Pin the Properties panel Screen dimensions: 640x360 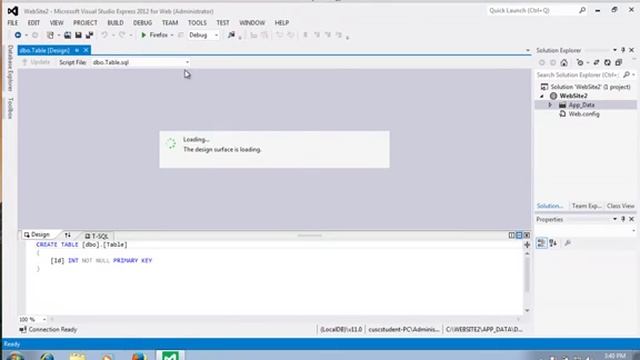tap(623, 219)
